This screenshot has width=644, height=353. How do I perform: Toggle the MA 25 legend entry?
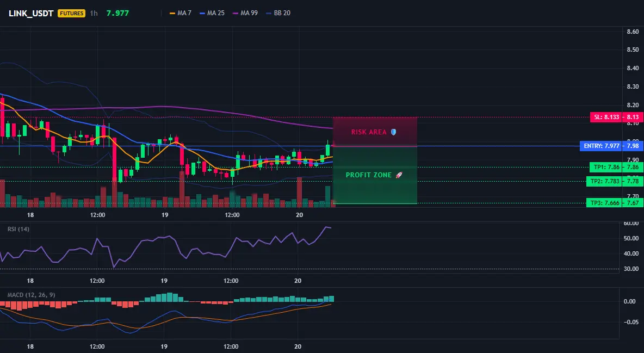coord(212,13)
